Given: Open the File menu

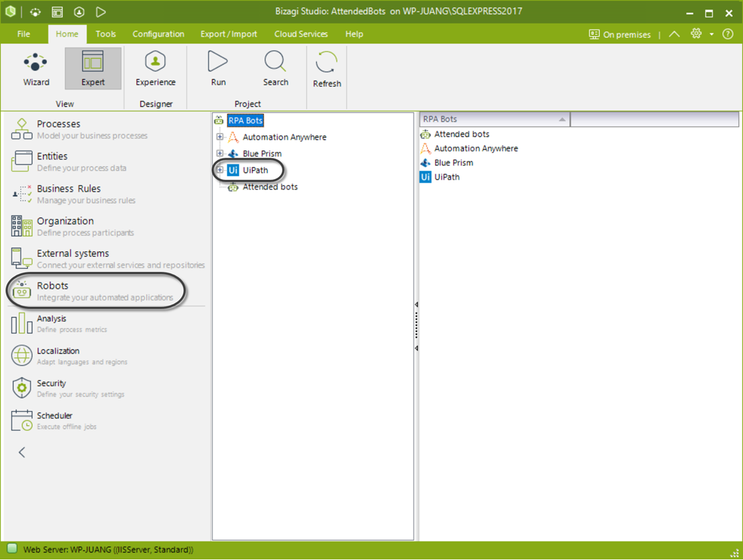Looking at the screenshot, I should tap(24, 34).
